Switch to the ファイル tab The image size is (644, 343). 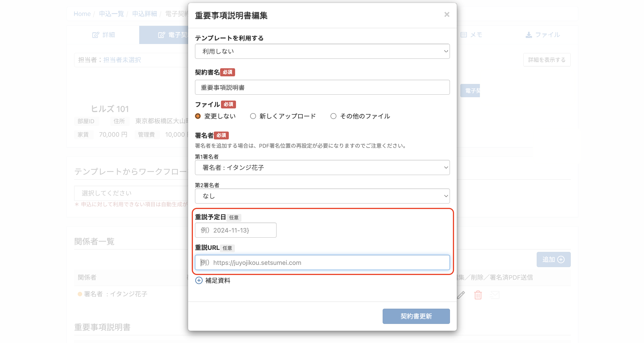(543, 35)
